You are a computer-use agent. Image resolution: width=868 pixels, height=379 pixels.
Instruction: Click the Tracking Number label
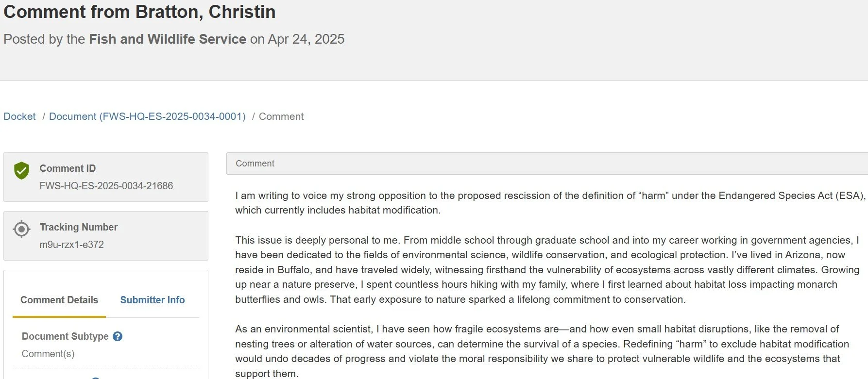coord(79,227)
